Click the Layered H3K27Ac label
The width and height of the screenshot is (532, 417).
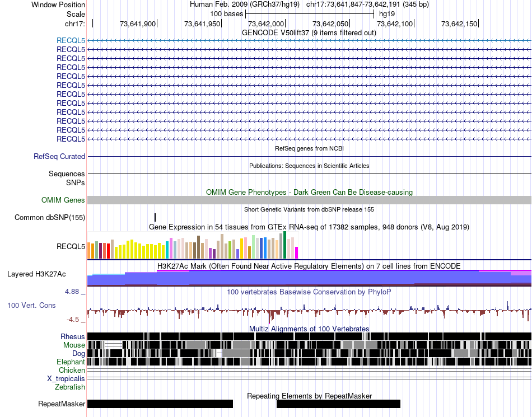(x=36, y=274)
